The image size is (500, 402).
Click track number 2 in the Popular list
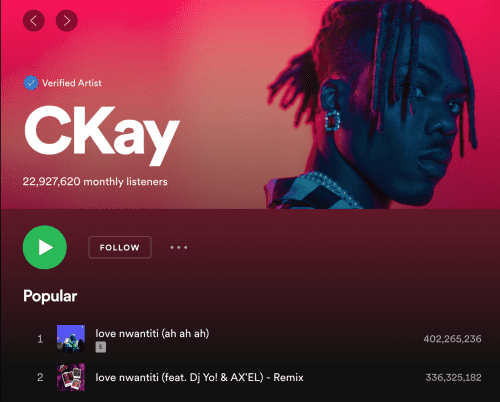(40, 377)
